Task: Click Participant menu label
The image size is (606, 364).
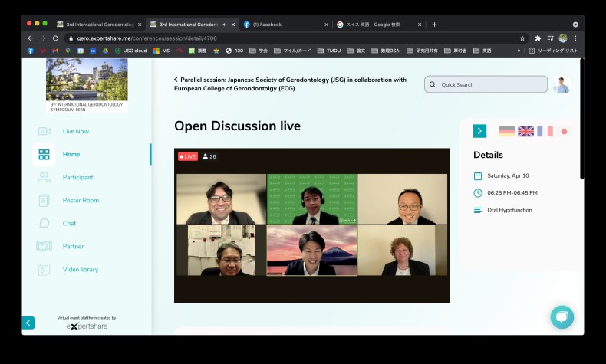Action: click(78, 178)
